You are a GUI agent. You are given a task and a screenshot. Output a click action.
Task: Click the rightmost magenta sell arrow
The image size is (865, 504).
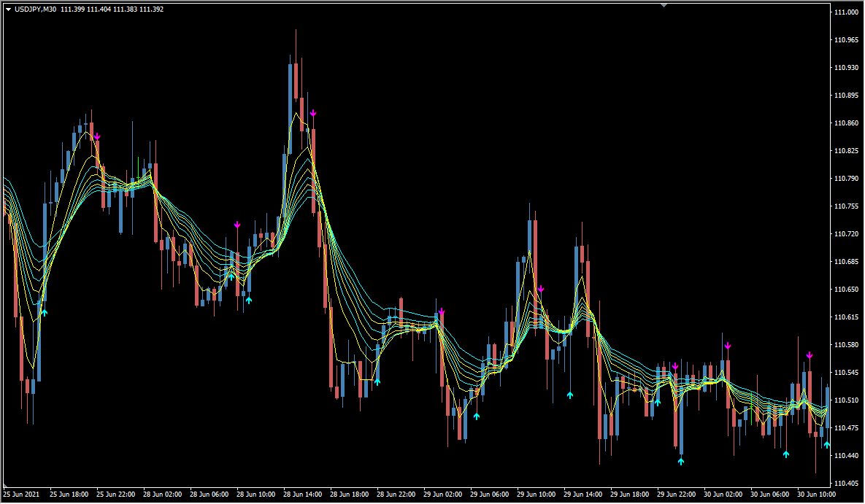(810, 355)
